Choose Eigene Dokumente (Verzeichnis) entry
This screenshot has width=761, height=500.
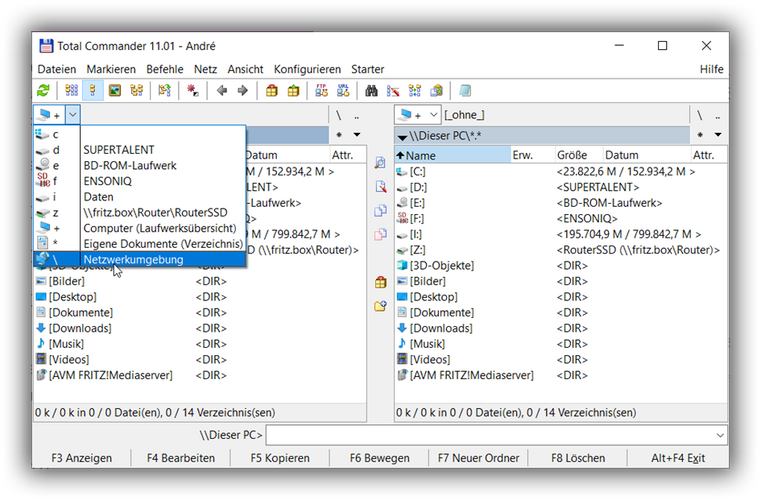tap(140, 244)
